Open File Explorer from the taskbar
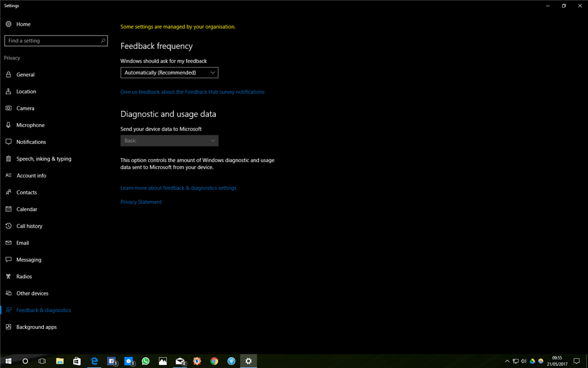 [x=60, y=361]
